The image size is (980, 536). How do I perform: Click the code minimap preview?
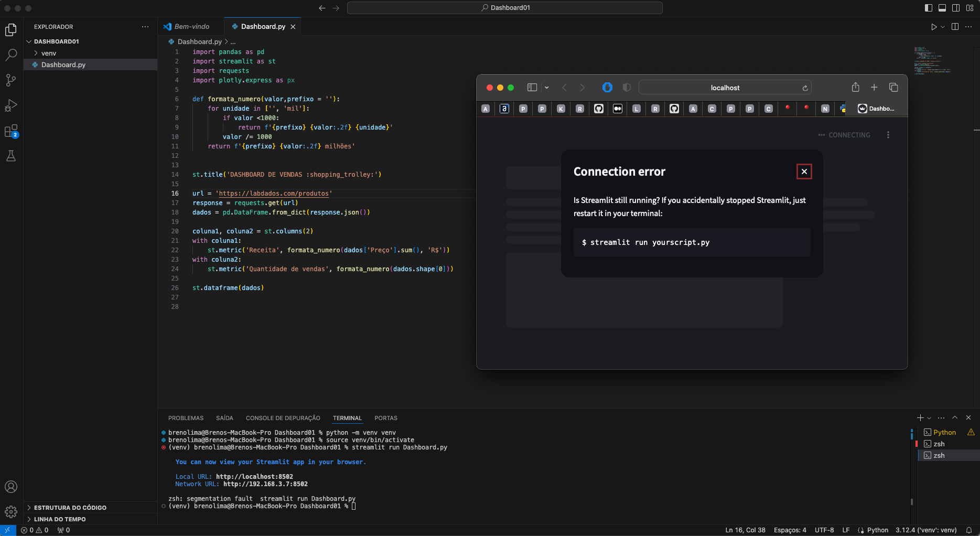(932, 60)
